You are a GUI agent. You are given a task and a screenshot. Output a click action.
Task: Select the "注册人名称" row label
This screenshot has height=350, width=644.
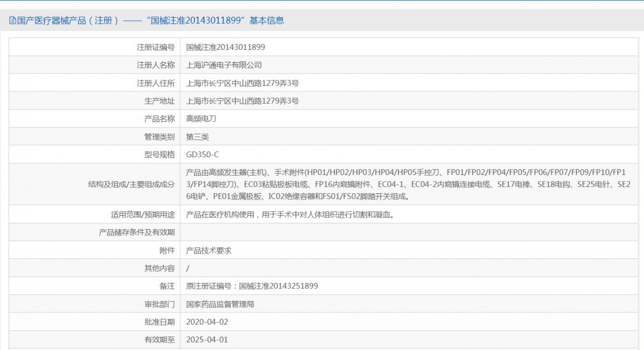[156, 65]
